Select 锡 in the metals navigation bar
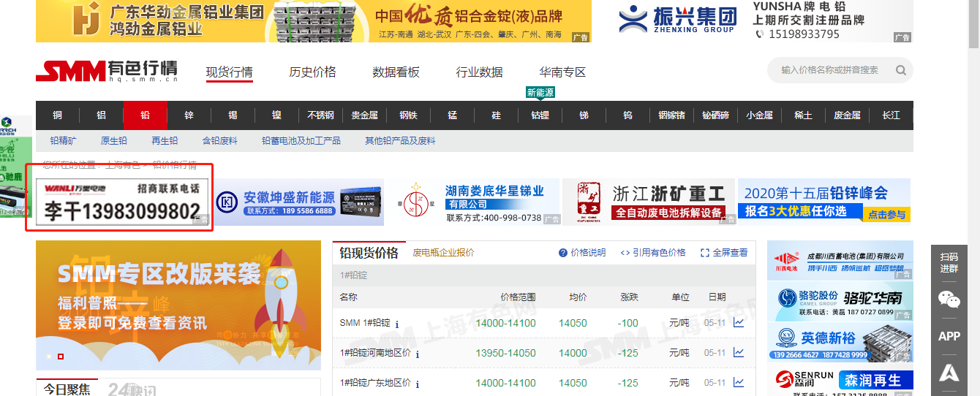The height and width of the screenshot is (396, 980). tap(233, 115)
